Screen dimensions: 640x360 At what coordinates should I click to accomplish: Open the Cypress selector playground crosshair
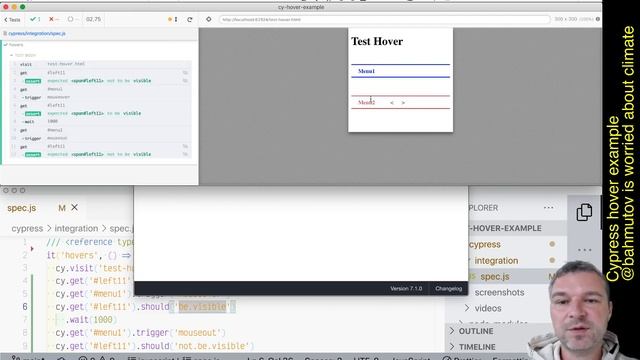(x=209, y=19)
